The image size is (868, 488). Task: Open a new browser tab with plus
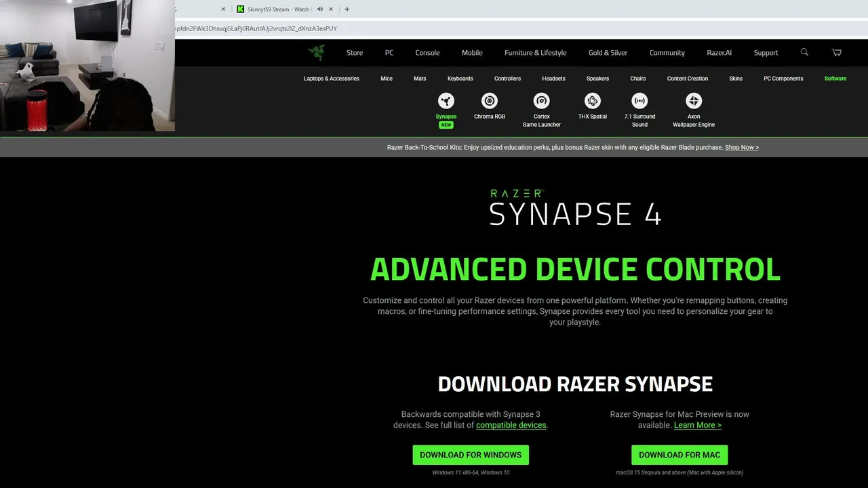tap(347, 9)
